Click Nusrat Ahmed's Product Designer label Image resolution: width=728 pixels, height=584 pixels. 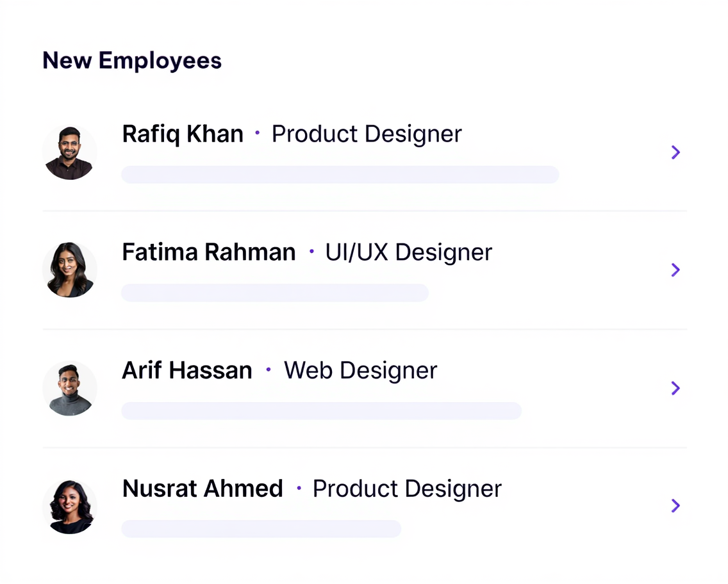[x=407, y=489]
